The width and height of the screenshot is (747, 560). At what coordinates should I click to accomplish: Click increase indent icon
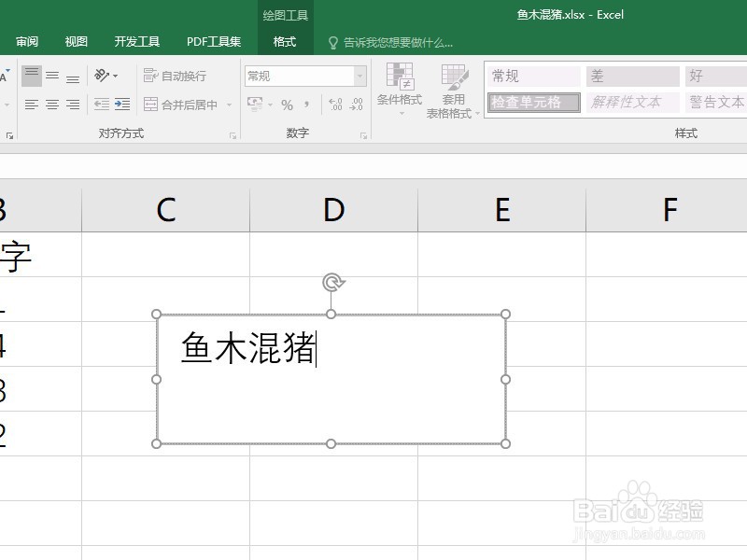pyautogui.click(x=122, y=105)
